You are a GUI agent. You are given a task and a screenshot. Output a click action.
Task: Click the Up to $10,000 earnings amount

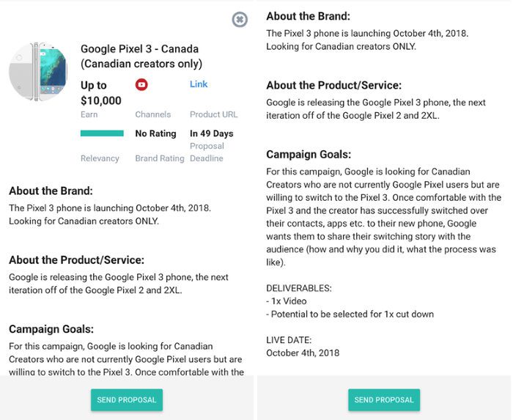point(101,93)
